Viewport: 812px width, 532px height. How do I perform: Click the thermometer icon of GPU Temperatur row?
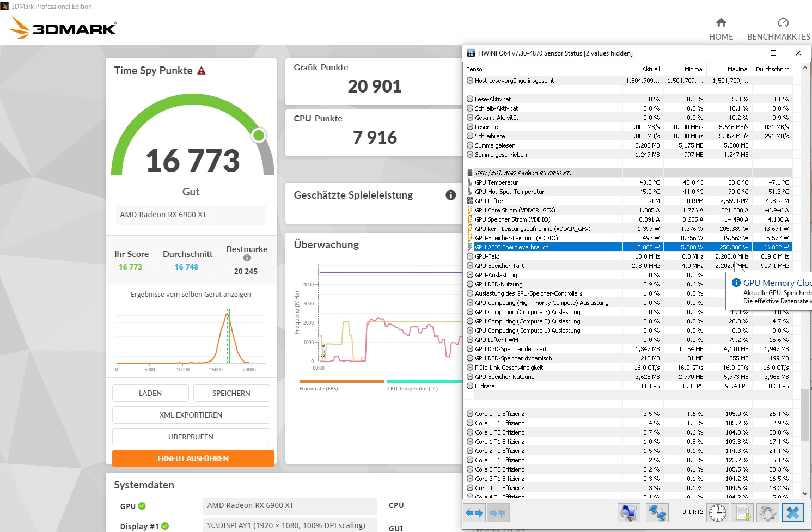coord(470,182)
